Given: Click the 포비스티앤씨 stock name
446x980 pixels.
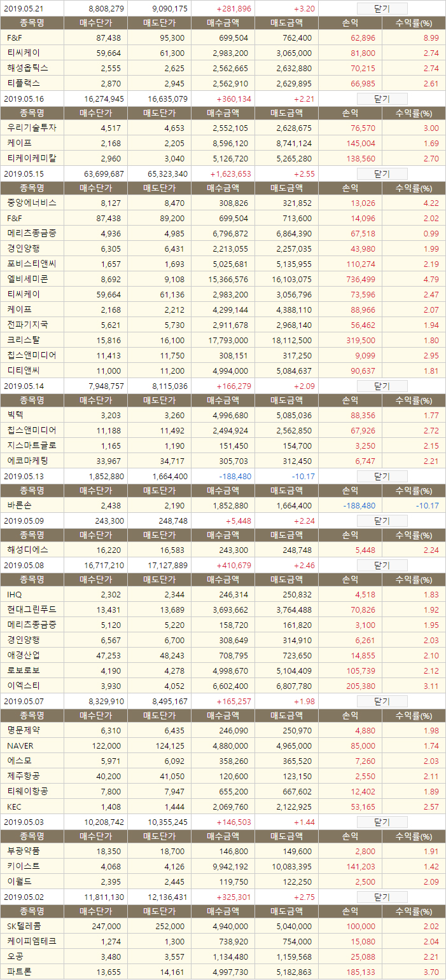Looking at the screenshot, I should pyautogui.click(x=31, y=264).
